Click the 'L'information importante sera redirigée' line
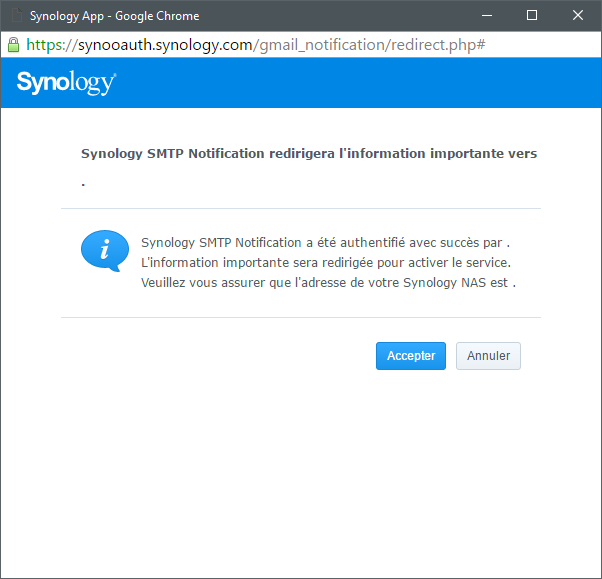Screen dimensions: 602x579 click(326, 263)
